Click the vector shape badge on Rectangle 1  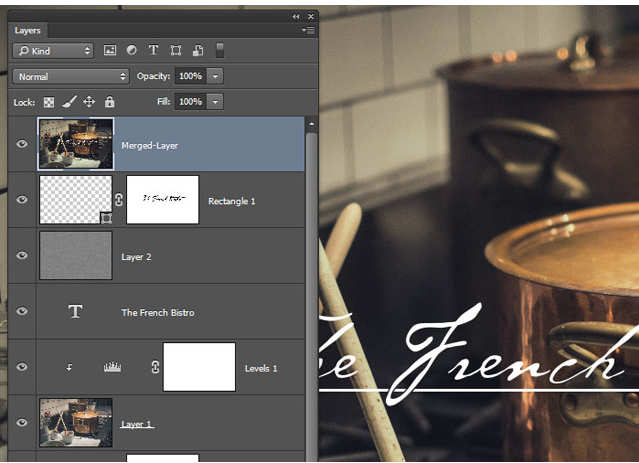(x=106, y=218)
